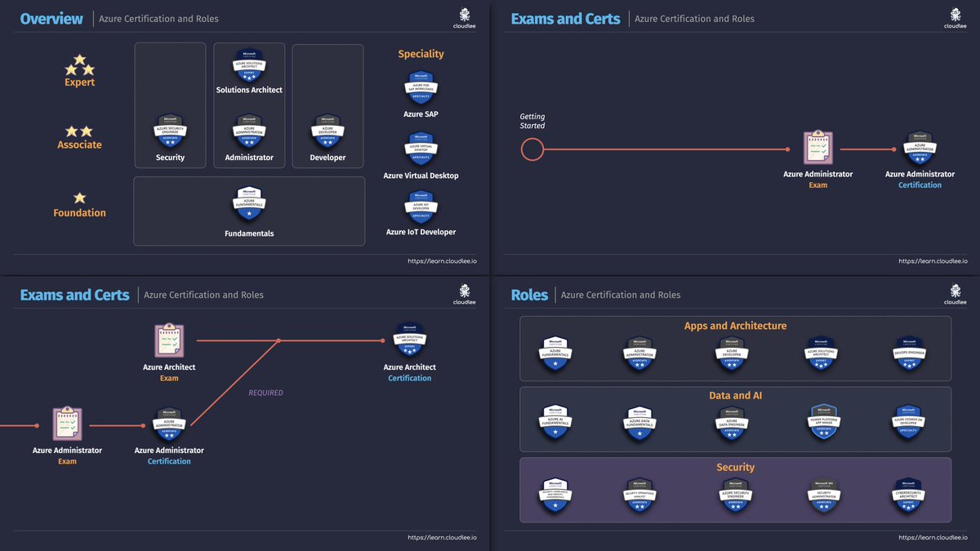The width and height of the screenshot is (980, 551).
Task: Select the Power Platform App Maker badge
Action: click(823, 423)
